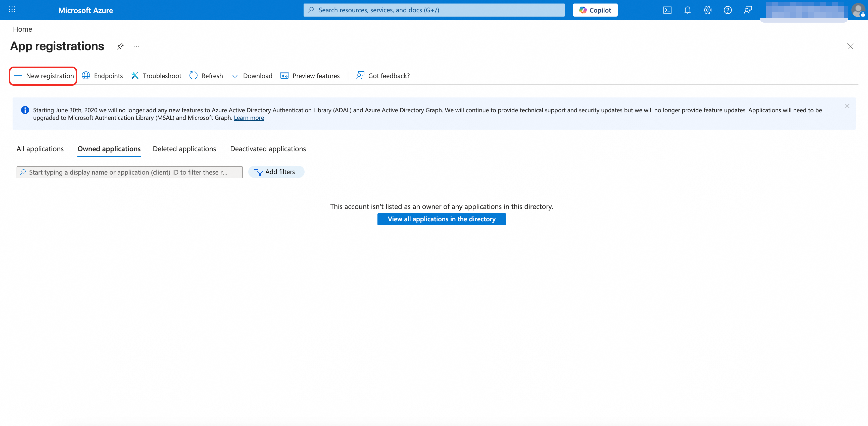
Task: Open the Deactivated applications tab
Action: [x=268, y=149]
